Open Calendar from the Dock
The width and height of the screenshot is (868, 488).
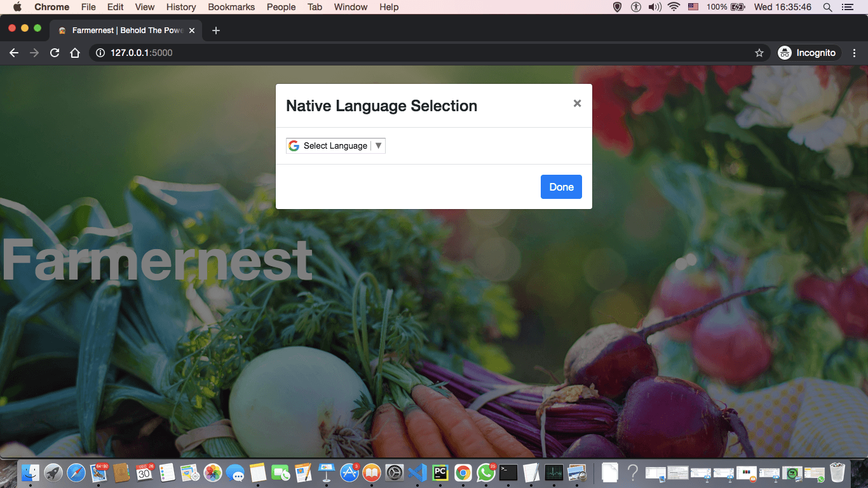(x=145, y=472)
